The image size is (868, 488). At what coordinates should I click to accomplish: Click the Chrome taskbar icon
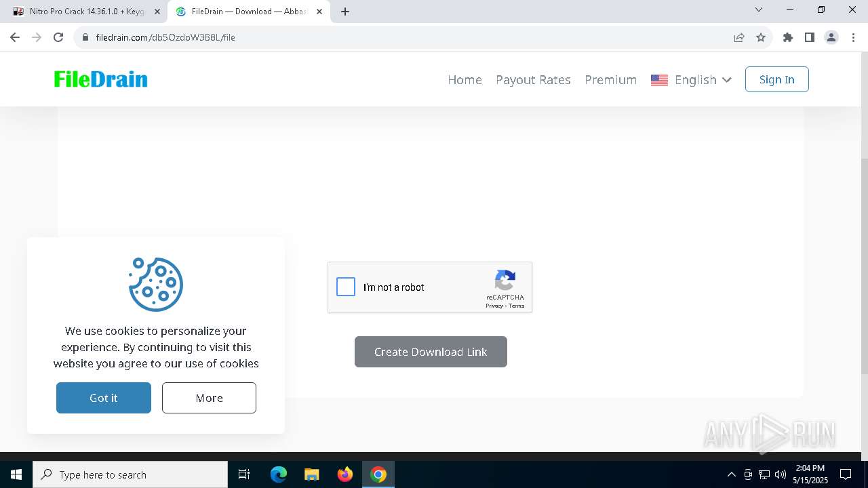(378, 474)
